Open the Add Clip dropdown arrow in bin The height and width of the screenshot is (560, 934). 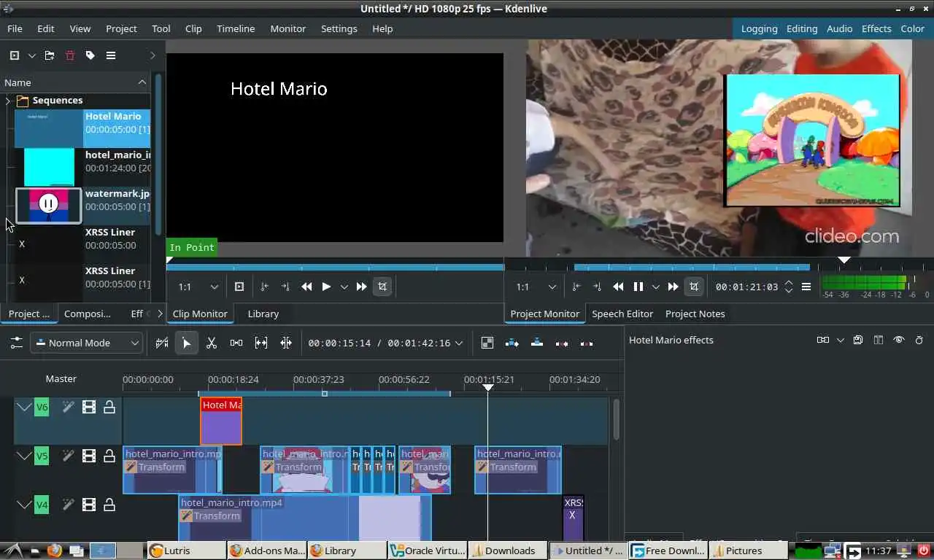click(x=31, y=55)
